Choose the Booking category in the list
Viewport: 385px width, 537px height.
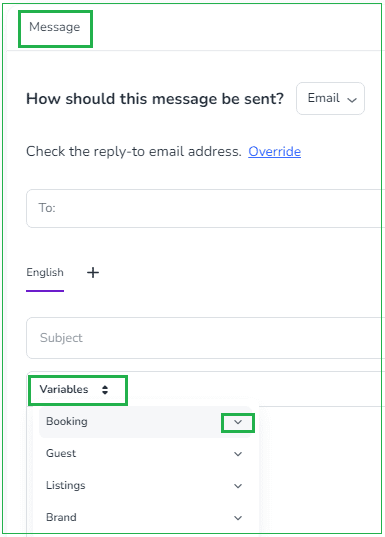(146, 422)
